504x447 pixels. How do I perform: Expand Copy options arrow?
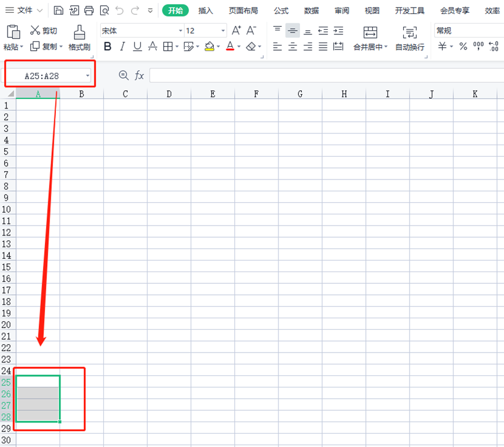pos(61,47)
